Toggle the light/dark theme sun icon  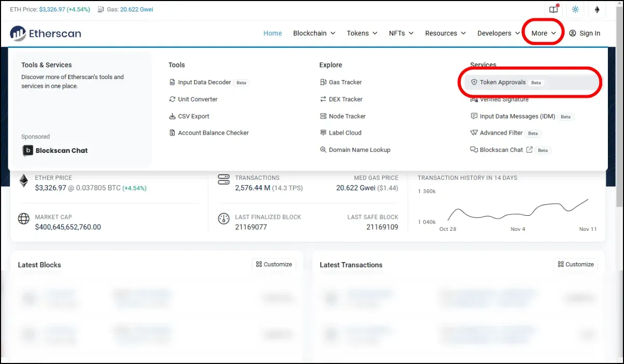point(575,9)
